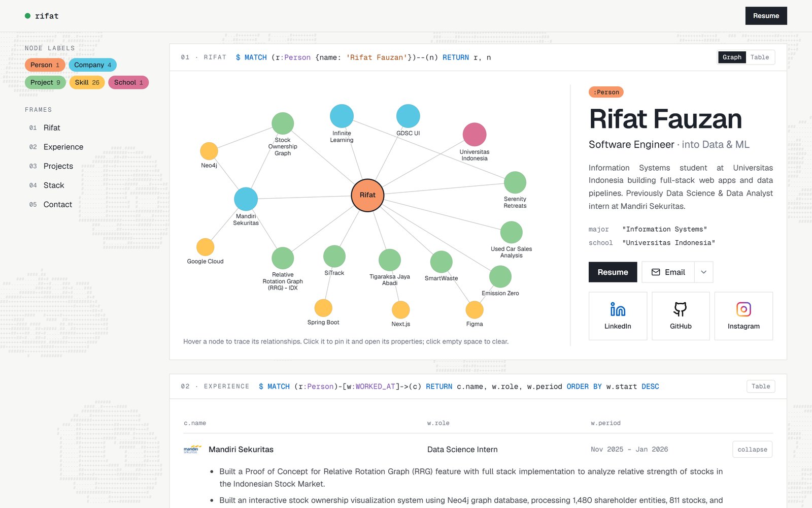Toggle the Project node label filter

tap(45, 82)
